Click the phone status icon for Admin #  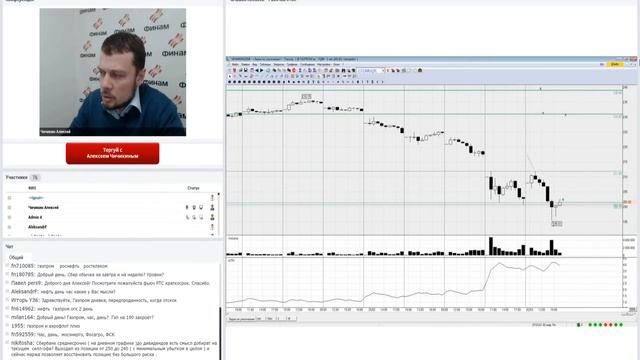pyautogui.click(x=187, y=217)
